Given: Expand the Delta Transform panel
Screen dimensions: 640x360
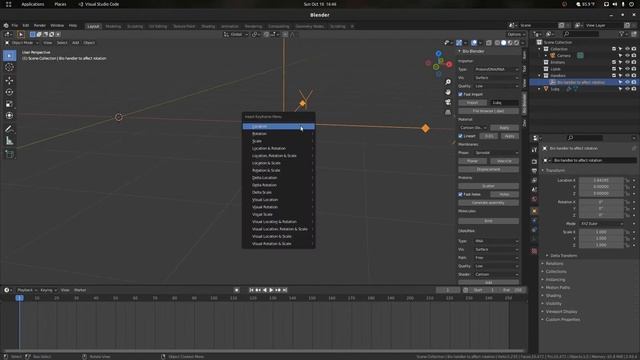Looking at the screenshot, I should pos(564,256).
